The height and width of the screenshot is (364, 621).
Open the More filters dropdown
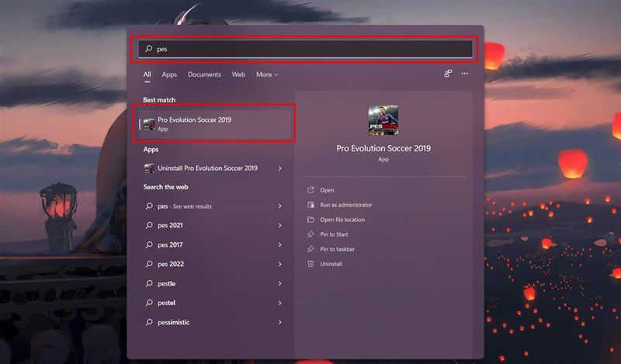tap(267, 75)
